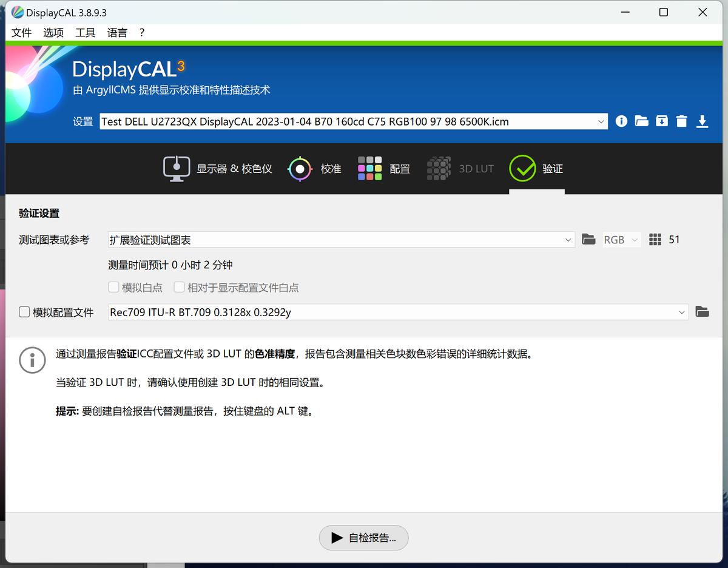Viewport: 728px width, 568px height.
Task: Run 自检报告 button
Action: click(x=363, y=538)
